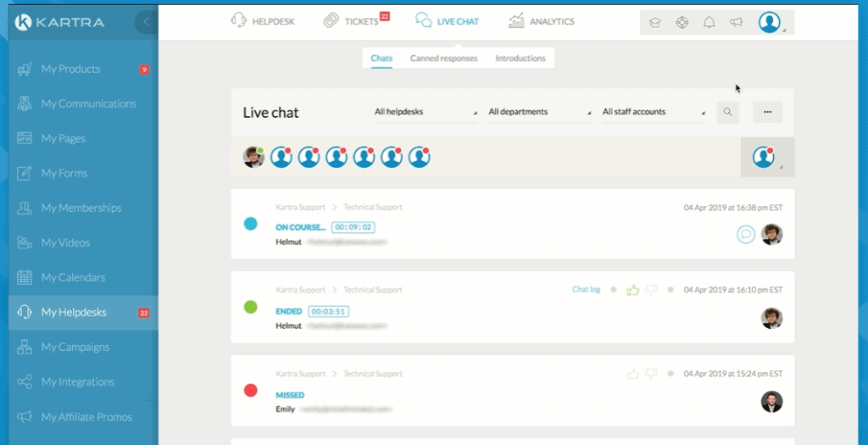868x445 pixels.
Task: Click the notifications bell icon
Action: point(709,23)
